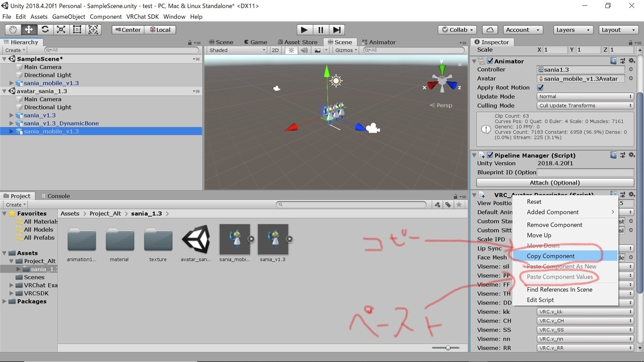Select the Rotate tool
The height and width of the screenshot is (362, 644).
(45, 29)
